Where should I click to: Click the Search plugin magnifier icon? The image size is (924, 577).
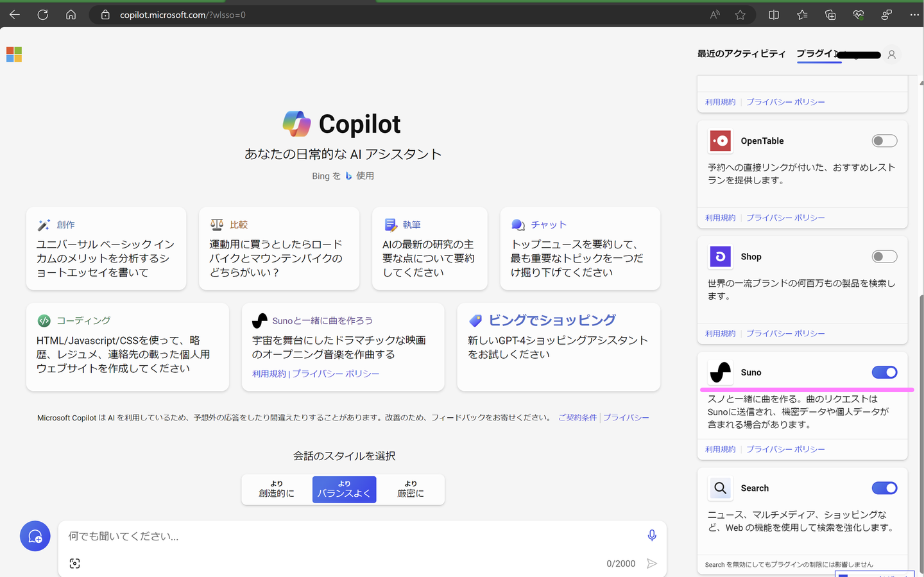click(721, 488)
